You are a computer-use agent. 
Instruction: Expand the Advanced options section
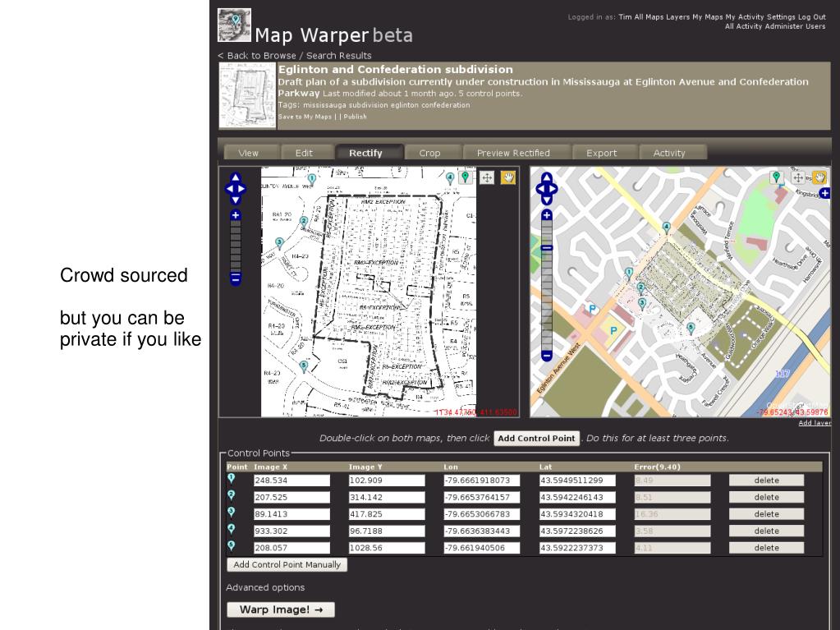pyautogui.click(x=265, y=587)
